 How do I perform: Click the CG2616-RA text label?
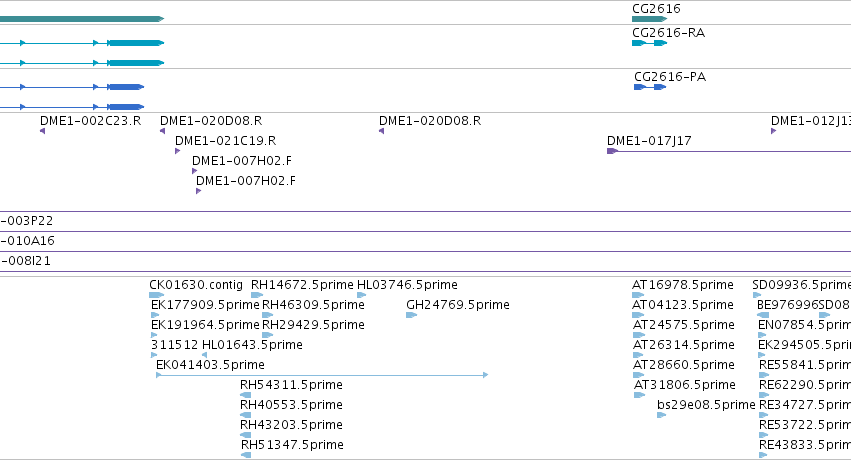pyautogui.click(x=668, y=33)
